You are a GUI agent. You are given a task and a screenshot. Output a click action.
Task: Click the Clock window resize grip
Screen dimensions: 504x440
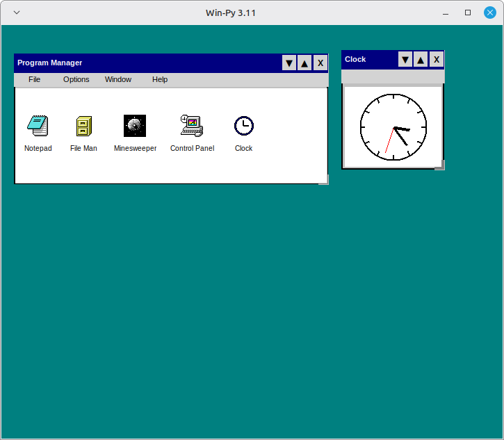click(439, 165)
